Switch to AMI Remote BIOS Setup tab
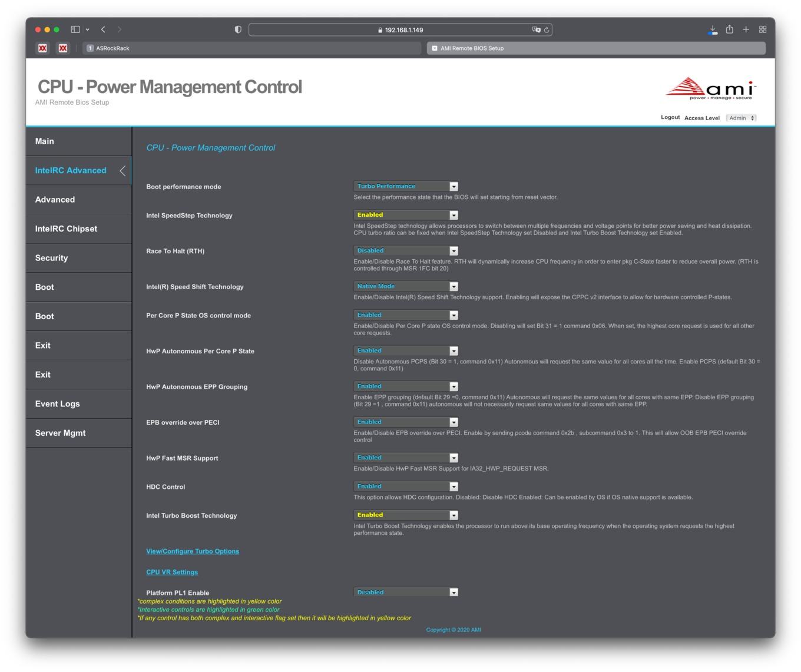The width and height of the screenshot is (801, 672). [x=596, y=48]
